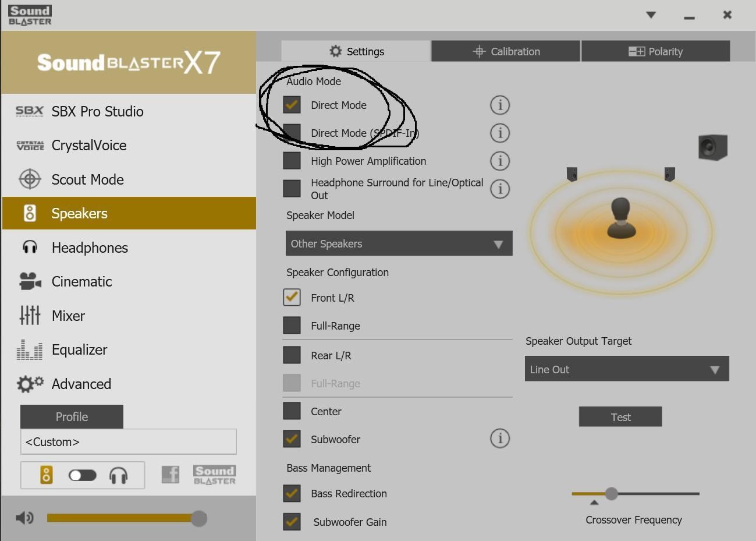Mute volume using the speaker icon

(x=24, y=518)
